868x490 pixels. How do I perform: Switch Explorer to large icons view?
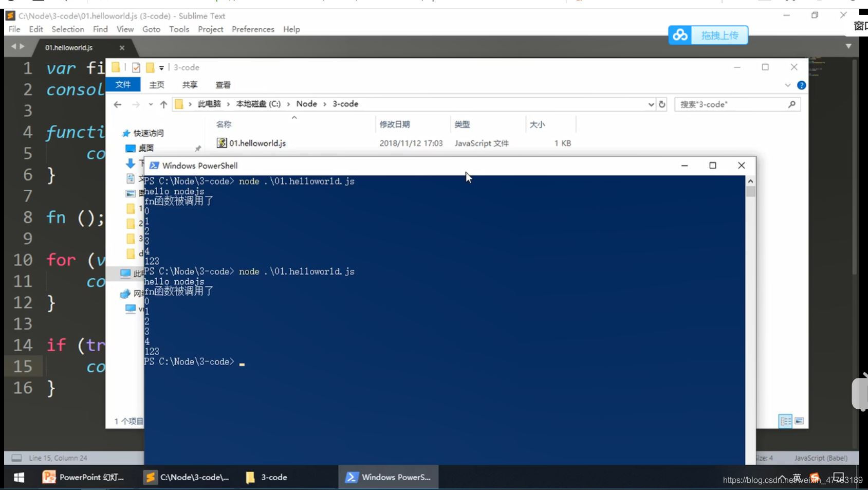pyautogui.click(x=799, y=421)
